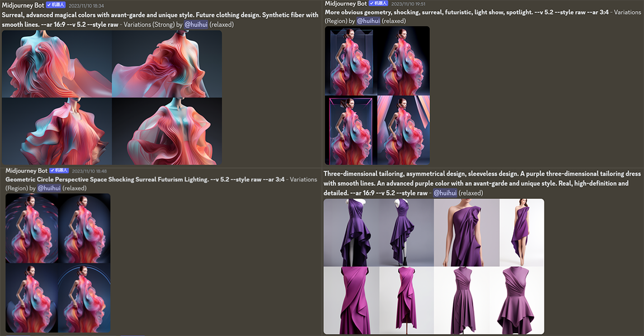Open purple one-shoulder dress on dark mannequin image
This screenshot has height=336, width=644.
pyautogui.click(x=351, y=233)
